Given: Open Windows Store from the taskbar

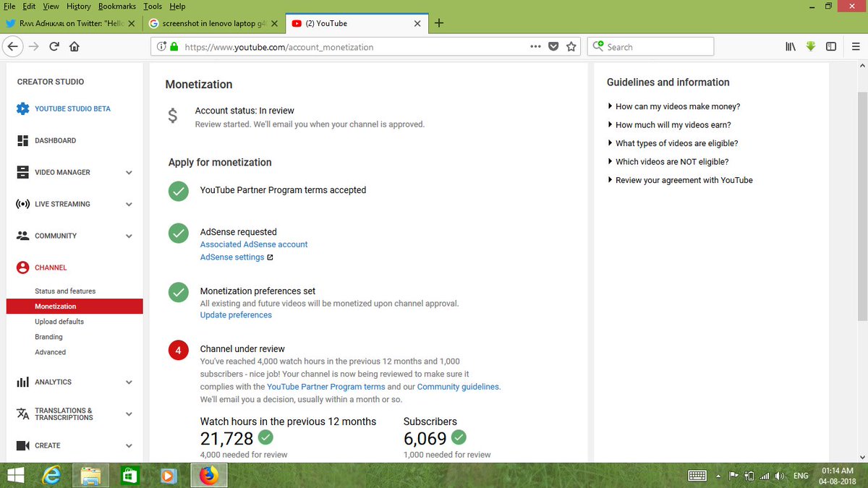Looking at the screenshot, I should pos(129,476).
